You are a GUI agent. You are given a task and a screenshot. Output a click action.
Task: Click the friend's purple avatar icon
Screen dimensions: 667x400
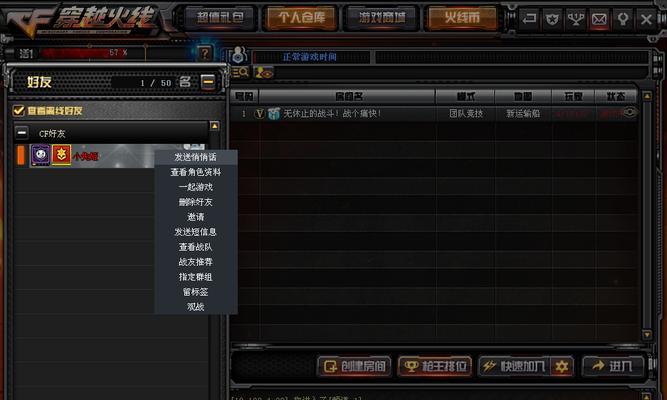[x=40, y=155]
